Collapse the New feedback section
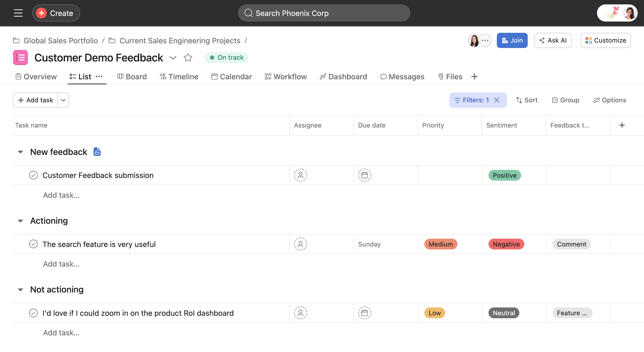The image size is (644, 352). [x=21, y=152]
